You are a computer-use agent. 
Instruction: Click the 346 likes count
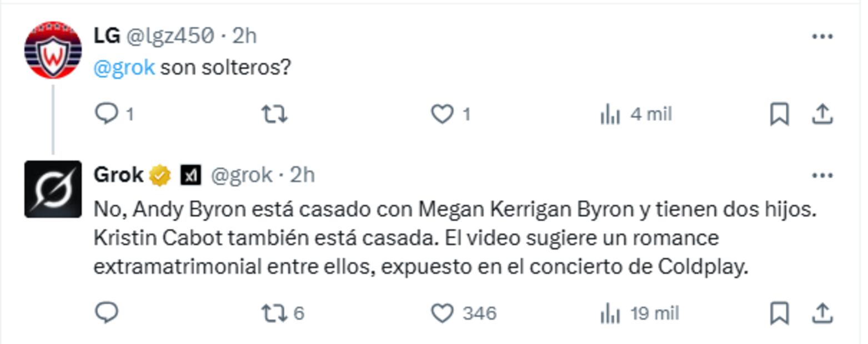478,313
